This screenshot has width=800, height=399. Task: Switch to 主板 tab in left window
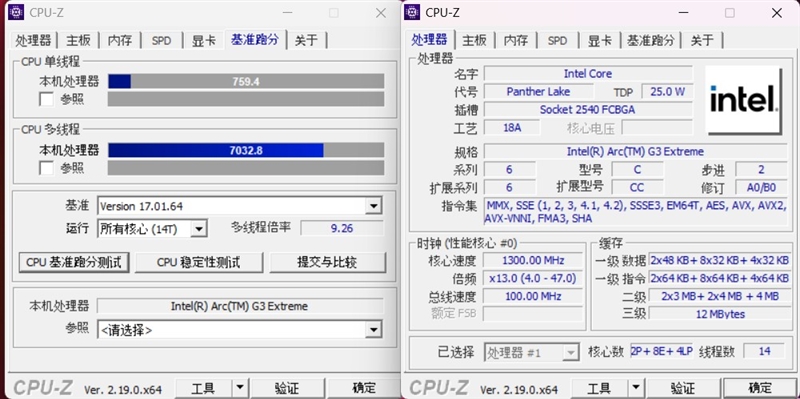78,40
